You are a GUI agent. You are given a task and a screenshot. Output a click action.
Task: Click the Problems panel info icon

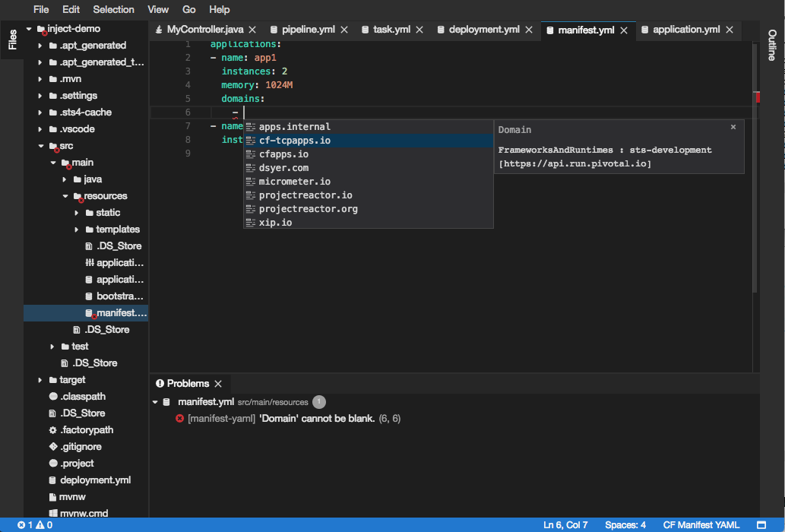(160, 384)
